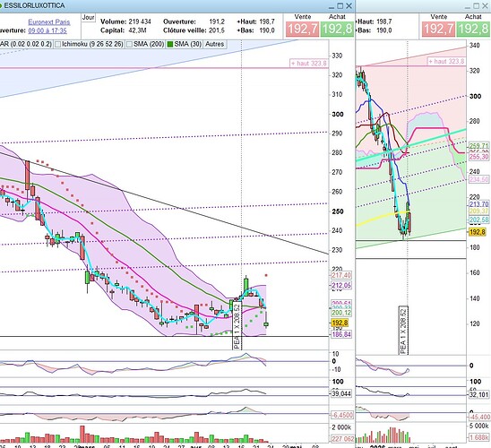Disable the SMA (30) indicator checkbox

tap(169, 45)
